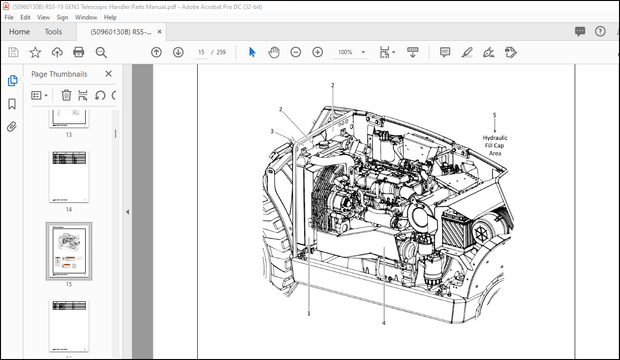Choose the Selection arrow tool
This screenshot has height=360, width=620.
(x=252, y=52)
